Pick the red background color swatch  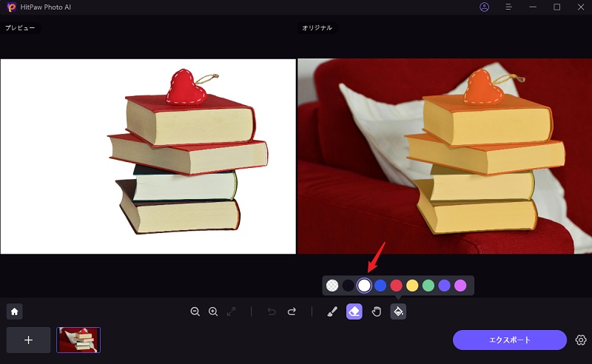pyautogui.click(x=396, y=286)
